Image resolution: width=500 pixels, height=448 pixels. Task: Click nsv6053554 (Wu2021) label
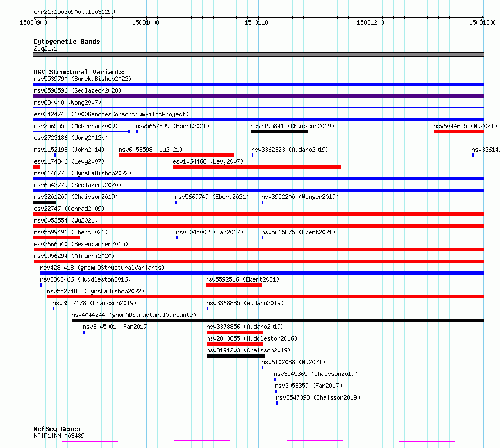[66, 220]
